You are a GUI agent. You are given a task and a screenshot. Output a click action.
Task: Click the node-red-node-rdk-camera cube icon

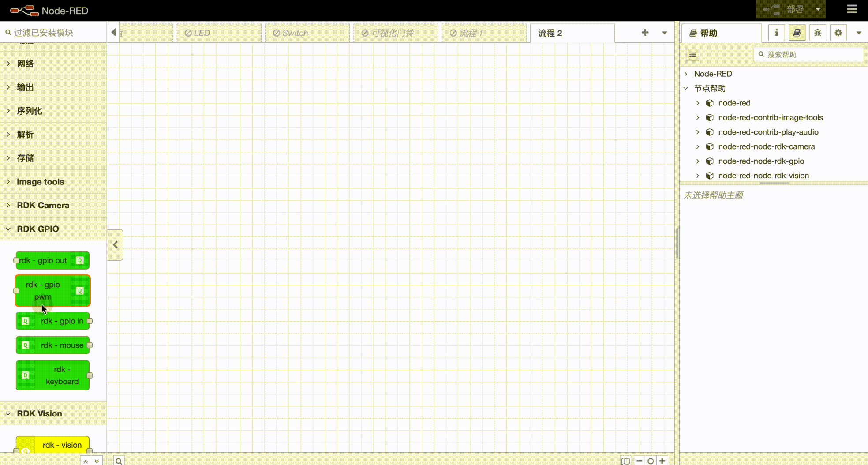[710, 146]
